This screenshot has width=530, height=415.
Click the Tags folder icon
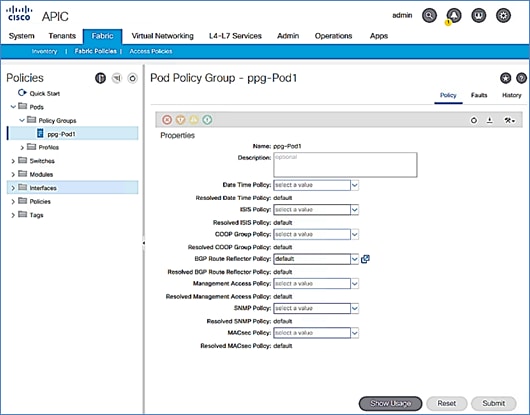[x=23, y=214]
